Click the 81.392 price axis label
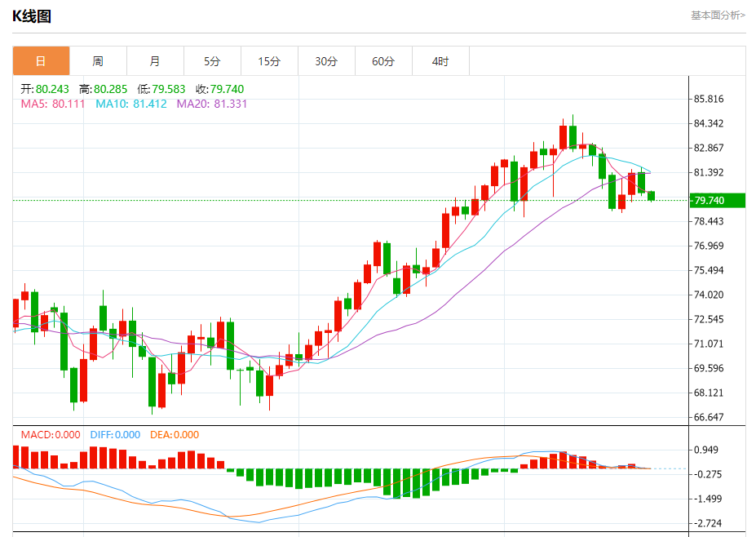 tap(709, 172)
